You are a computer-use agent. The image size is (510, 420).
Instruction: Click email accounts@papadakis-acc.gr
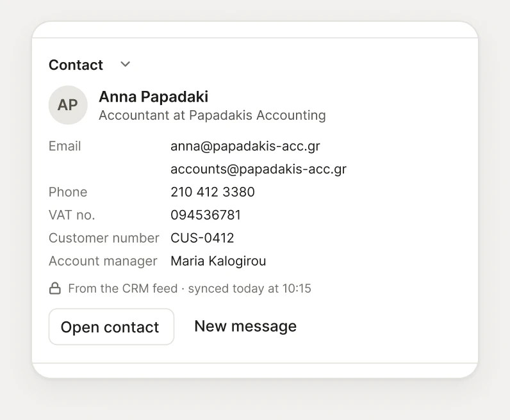click(x=259, y=169)
